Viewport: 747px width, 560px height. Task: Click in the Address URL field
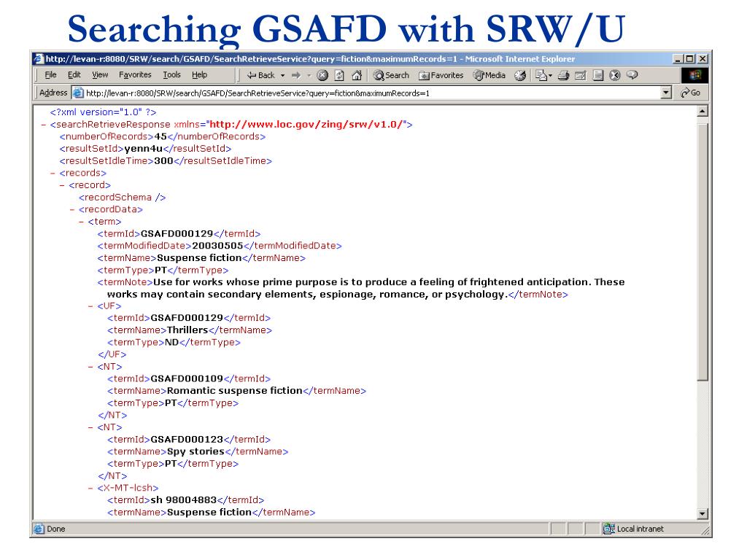(x=371, y=93)
